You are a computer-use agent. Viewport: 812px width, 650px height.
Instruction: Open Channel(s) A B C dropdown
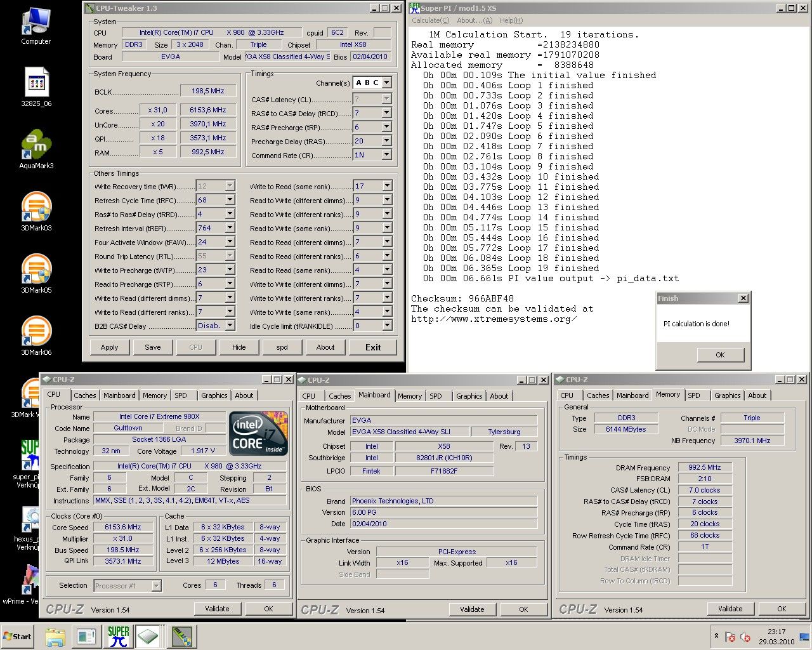(387, 83)
